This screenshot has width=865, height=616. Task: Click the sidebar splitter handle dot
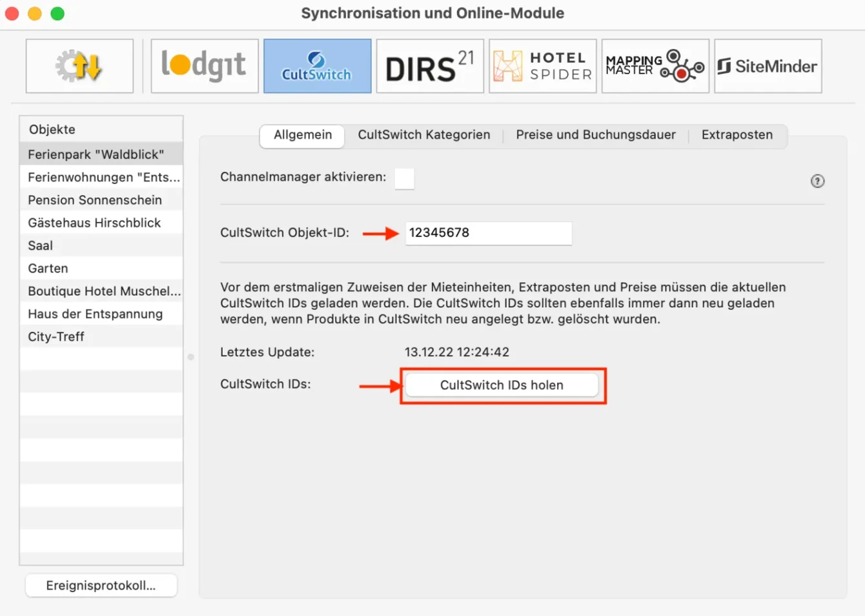point(190,357)
